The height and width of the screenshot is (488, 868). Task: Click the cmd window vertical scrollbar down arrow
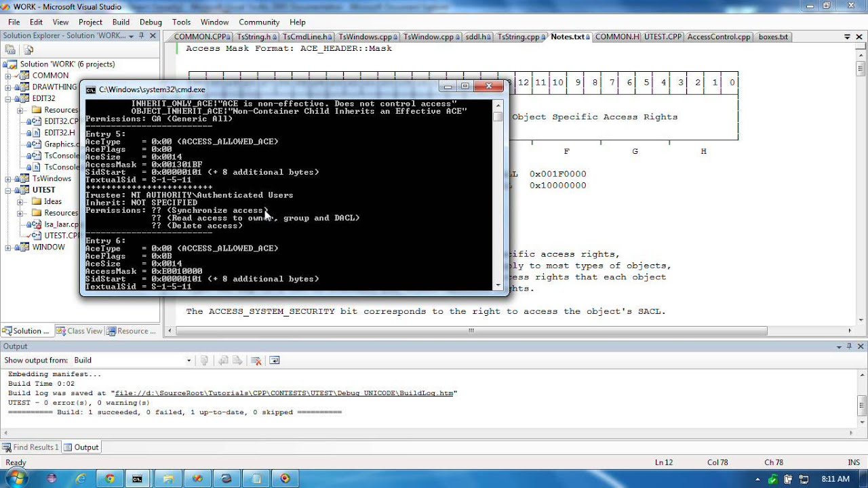pyautogui.click(x=498, y=285)
